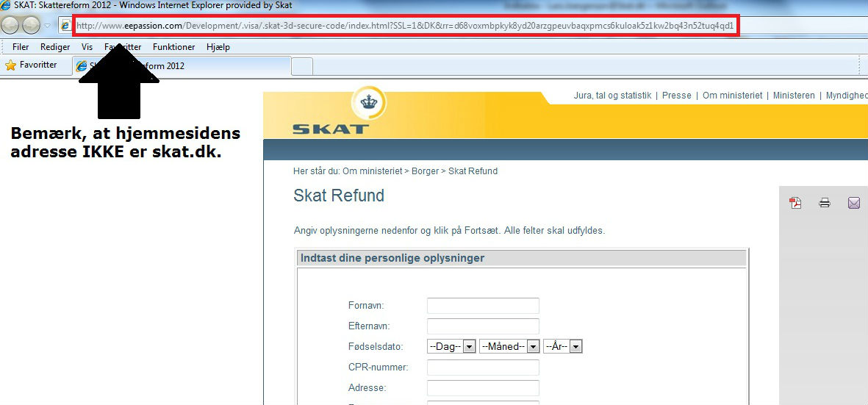Viewport: 868px width, 405px height.
Task: Click the Skat Refund page heading
Action: [339, 196]
